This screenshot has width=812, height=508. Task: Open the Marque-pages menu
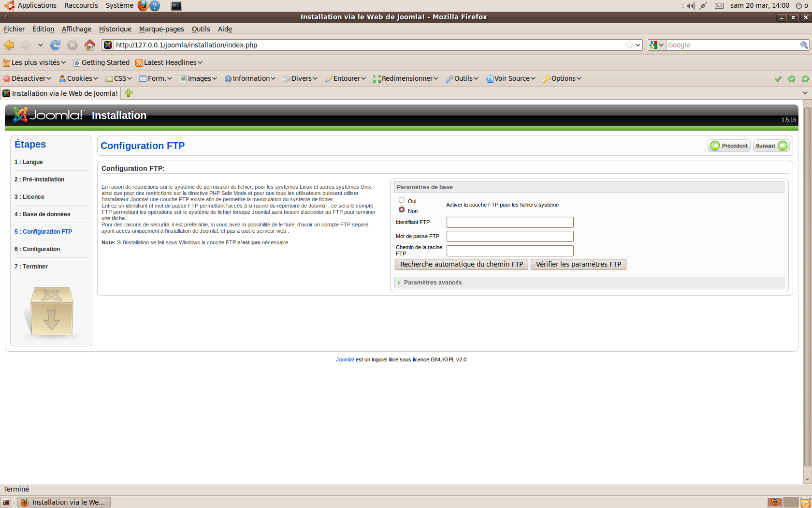161,29
